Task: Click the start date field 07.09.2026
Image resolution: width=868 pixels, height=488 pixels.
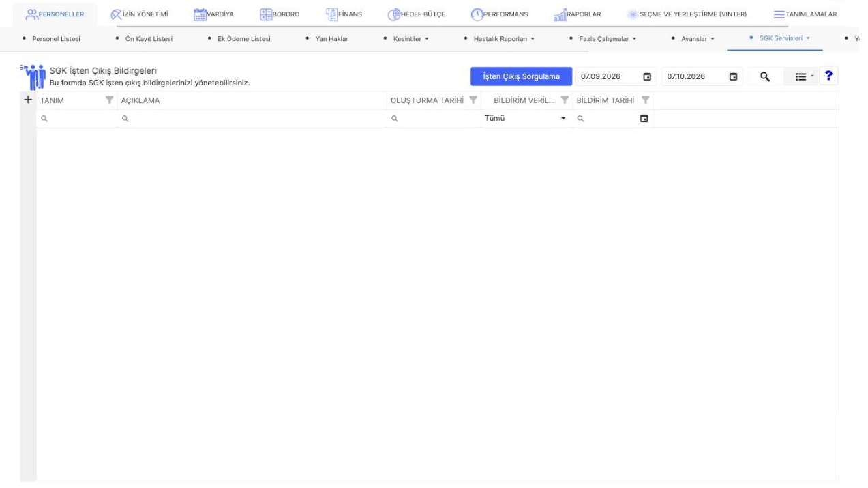Action: pyautogui.click(x=608, y=76)
